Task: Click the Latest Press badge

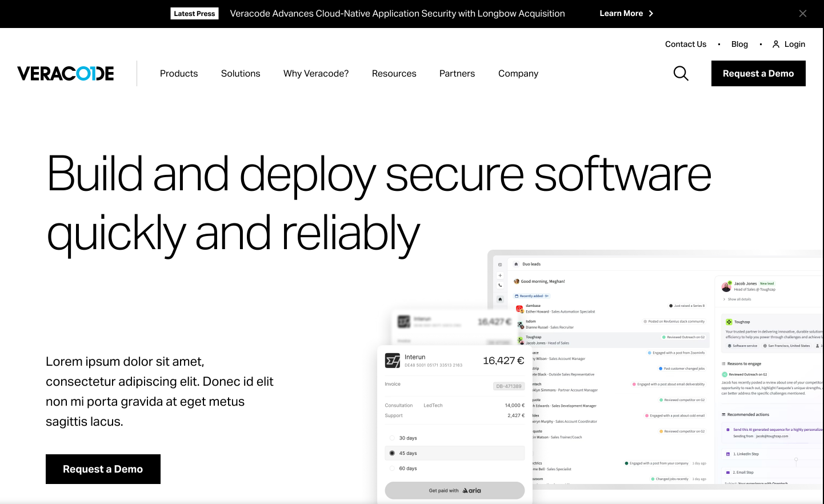Action: (194, 14)
